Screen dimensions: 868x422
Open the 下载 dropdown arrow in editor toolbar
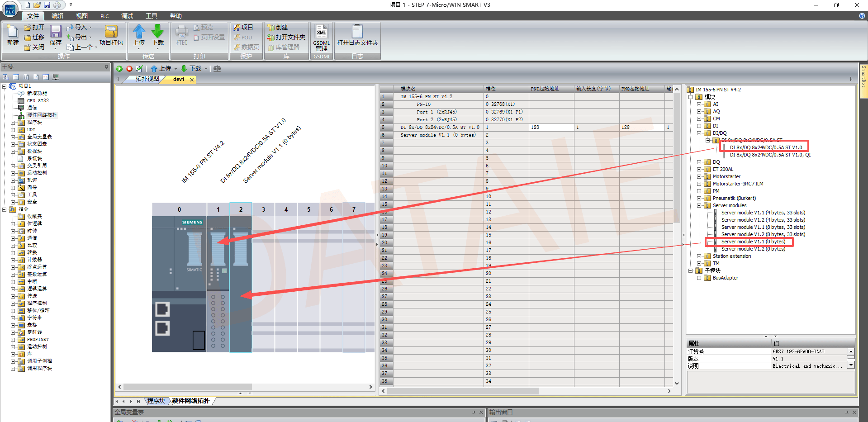[x=206, y=69]
